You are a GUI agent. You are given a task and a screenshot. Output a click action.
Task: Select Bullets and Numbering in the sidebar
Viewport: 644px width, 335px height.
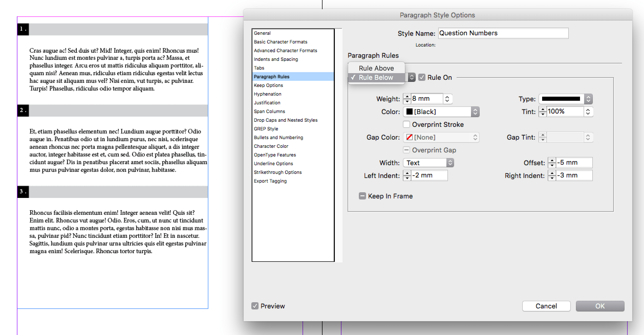[x=278, y=137]
